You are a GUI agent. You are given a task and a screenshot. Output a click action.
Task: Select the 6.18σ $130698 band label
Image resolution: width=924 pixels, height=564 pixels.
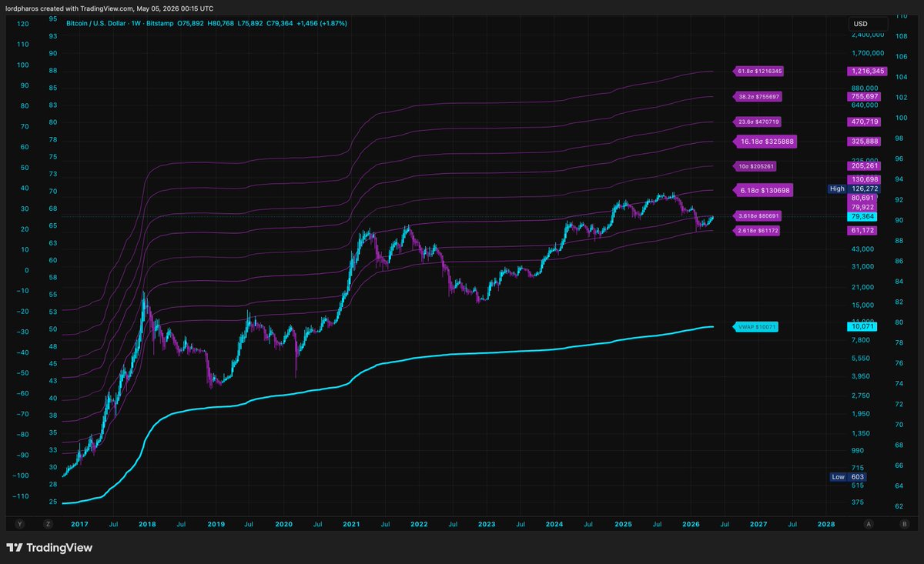[x=762, y=190]
